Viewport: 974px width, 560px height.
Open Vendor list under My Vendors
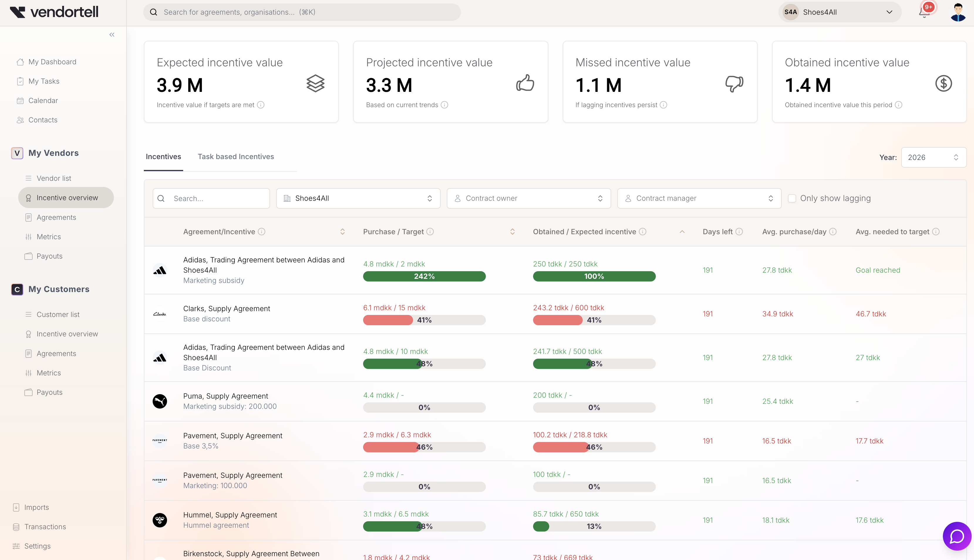[x=54, y=178]
